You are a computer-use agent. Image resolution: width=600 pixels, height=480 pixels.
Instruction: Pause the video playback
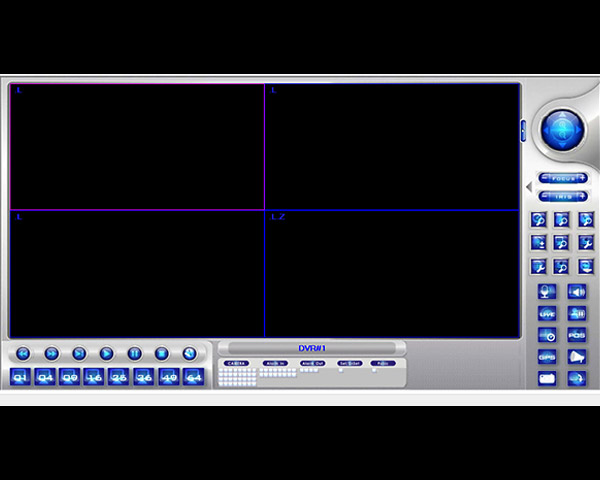click(x=134, y=353)
